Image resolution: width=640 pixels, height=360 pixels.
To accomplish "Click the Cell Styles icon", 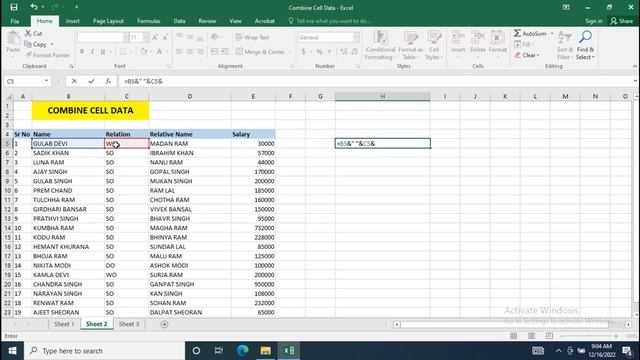I will click(x=434, y=38).
